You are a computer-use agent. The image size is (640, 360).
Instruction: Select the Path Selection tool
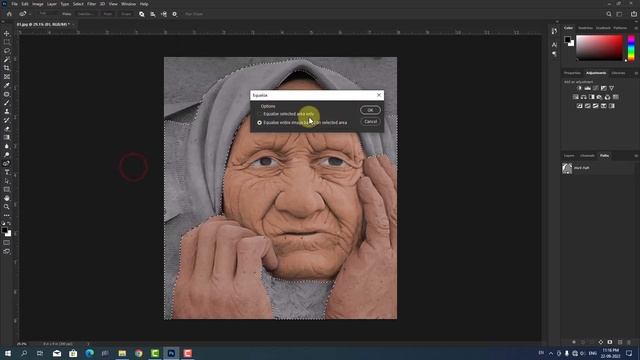pyautogui.click(x=7, y=181)
